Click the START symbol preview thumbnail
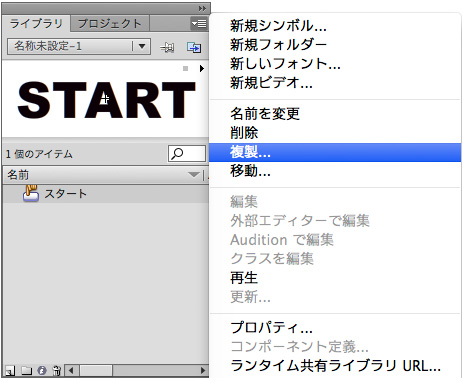Image resolution: width=463 pixels, height=383 pixels. [106, 100]
